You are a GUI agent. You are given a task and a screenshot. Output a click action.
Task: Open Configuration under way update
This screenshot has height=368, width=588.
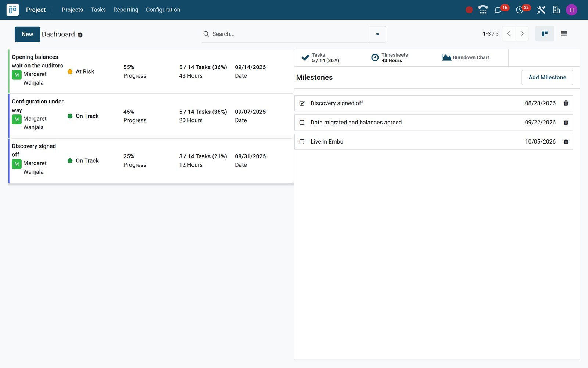tap(37, 106)
